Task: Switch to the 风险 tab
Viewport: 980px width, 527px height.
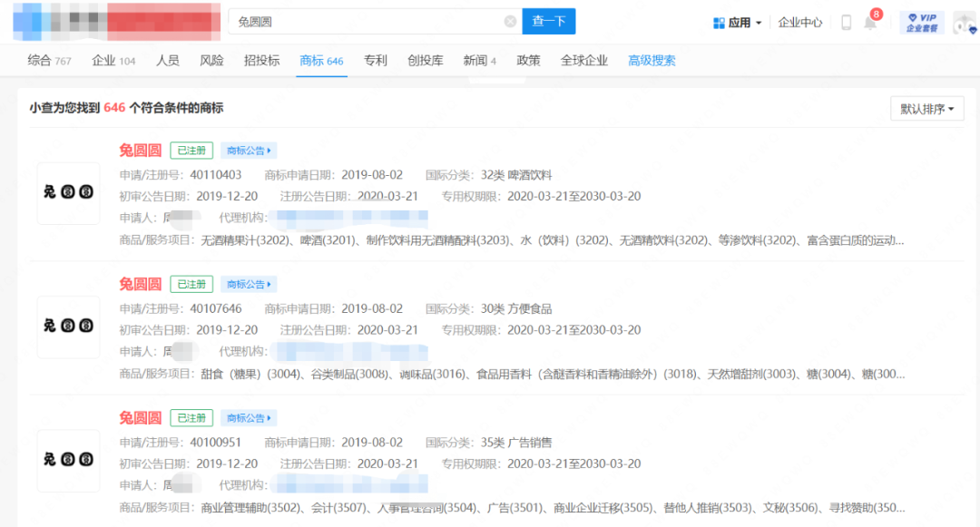Action: coord(211,61)
